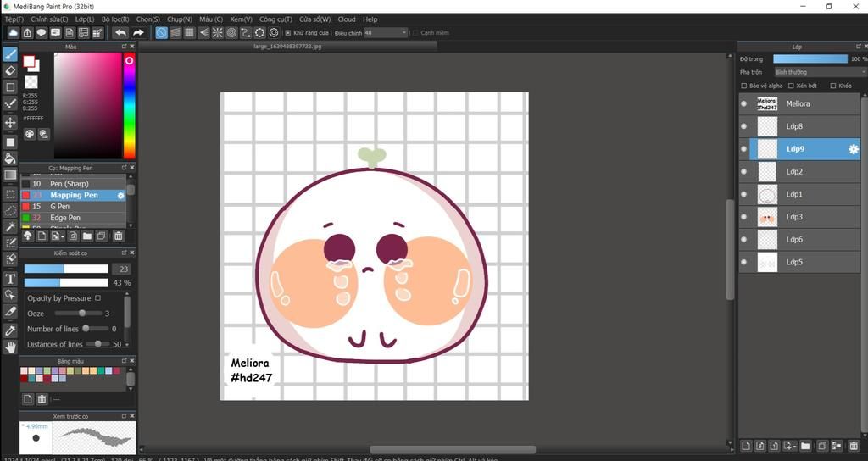The image size is (868, 461).
Task: Select the Eyedropper tool
Action: click(10, 330)
